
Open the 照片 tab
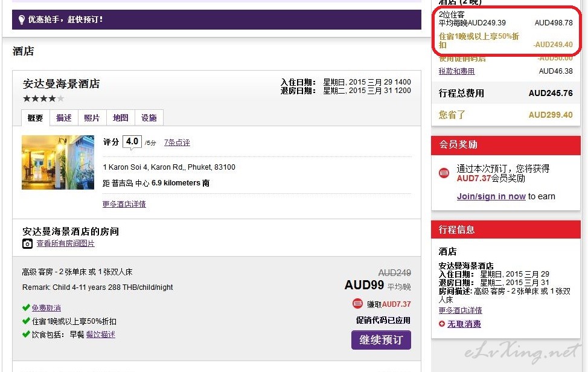92,118
